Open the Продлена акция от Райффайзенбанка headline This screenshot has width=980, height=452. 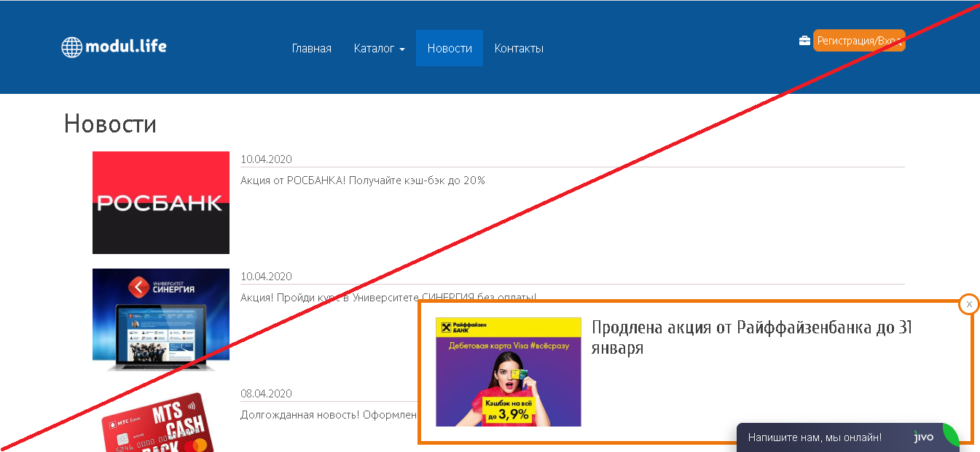tap(752, 338)
